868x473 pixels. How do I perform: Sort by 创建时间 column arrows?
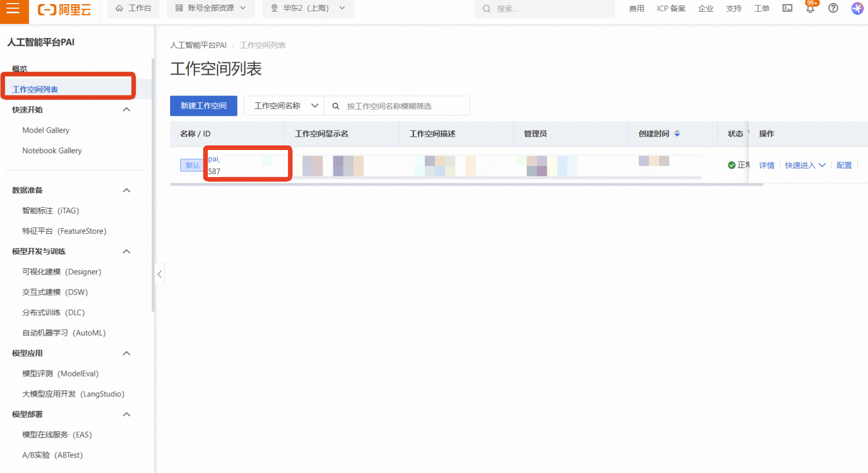(677, 134)
